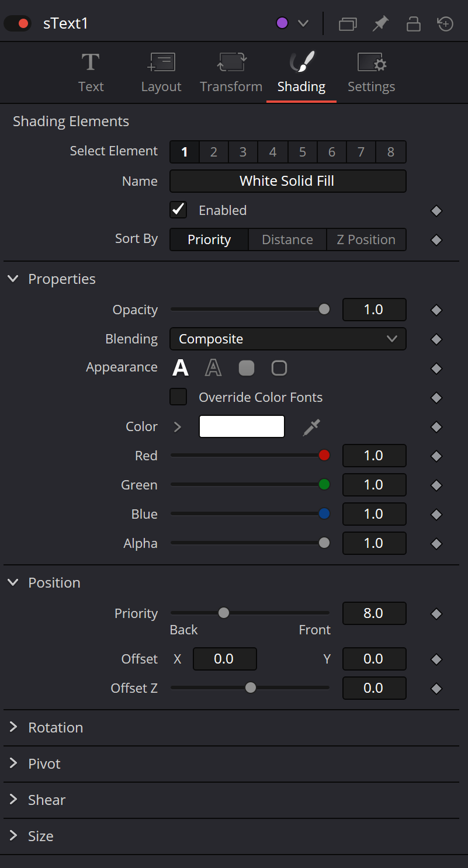Click keyframe diamond for Blending
Image resolution: width=468 pixels, height=868 pixels.
[x=436, y=339]
